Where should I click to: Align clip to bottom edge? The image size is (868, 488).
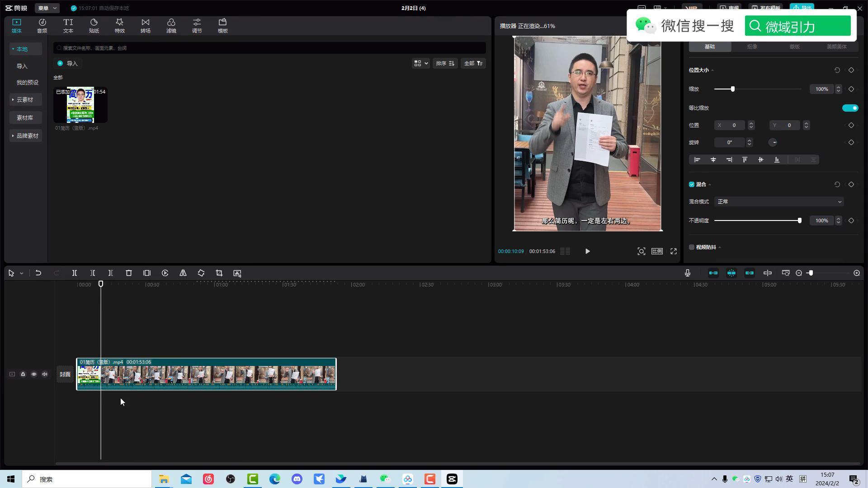(777, 160)
